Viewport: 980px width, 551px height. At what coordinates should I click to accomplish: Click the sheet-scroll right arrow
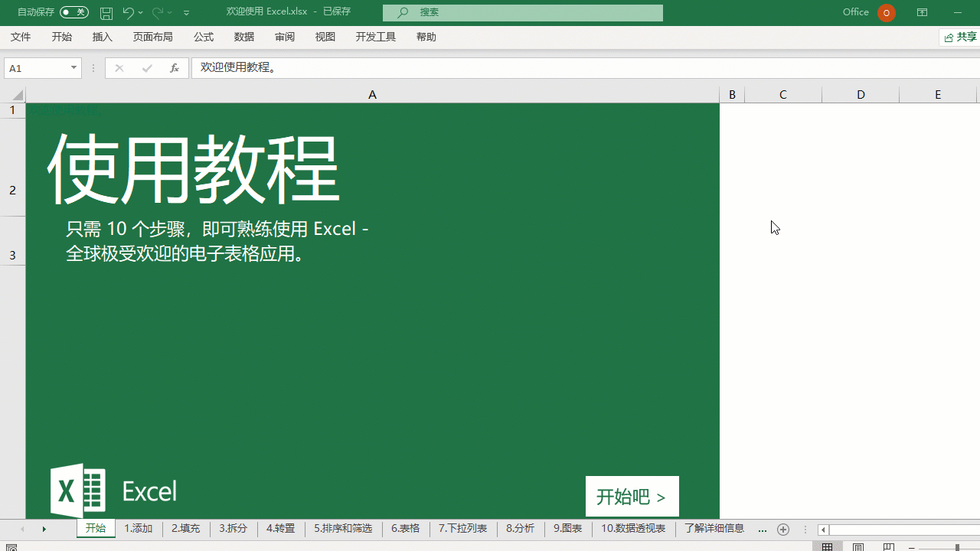tap(44, 529)
